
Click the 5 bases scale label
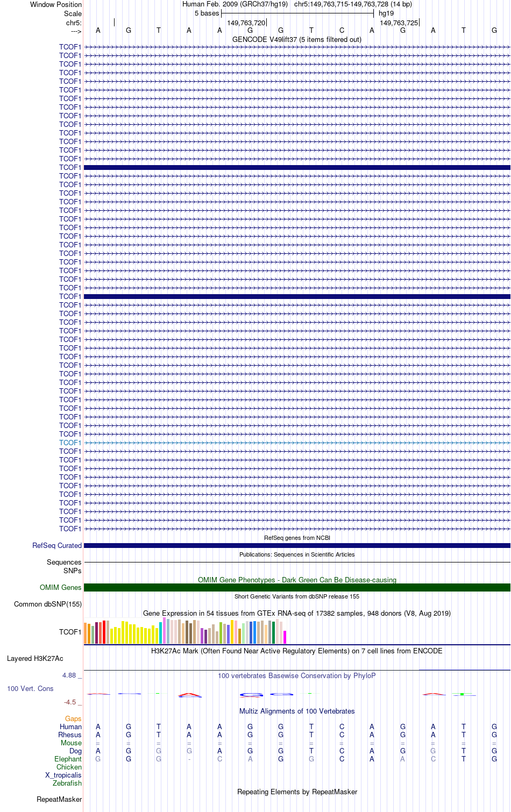click(207, 13)
